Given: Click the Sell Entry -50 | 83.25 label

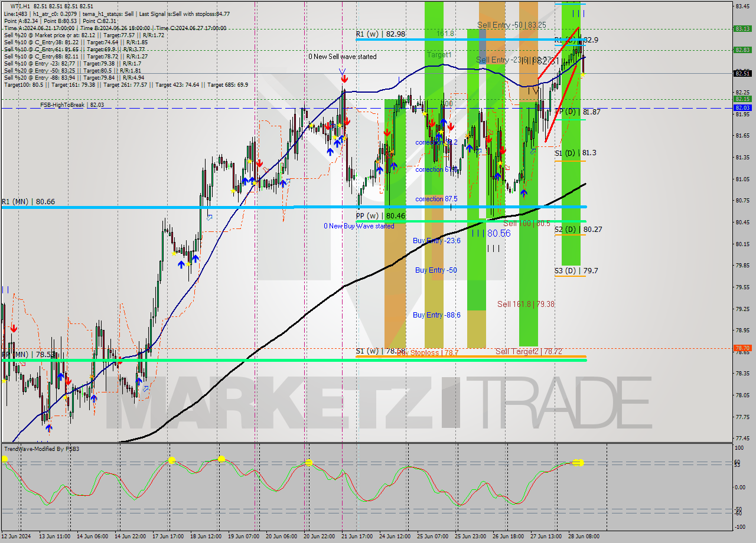Looking at the screenshot, I should pyautogui.click(x=511, y=25).
